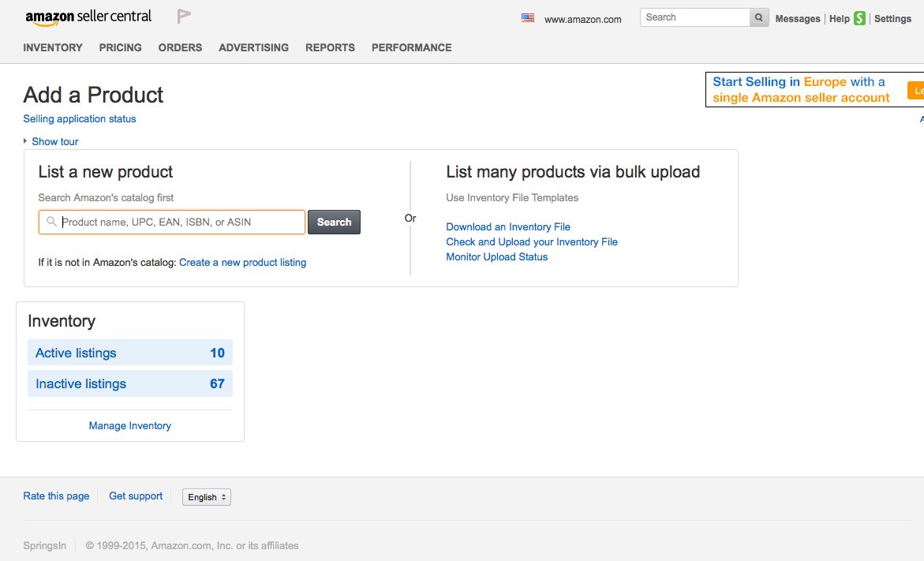This screenshot has width=924, height=561.
Task: Open the PRICING menu
Action: pos(120,47)
